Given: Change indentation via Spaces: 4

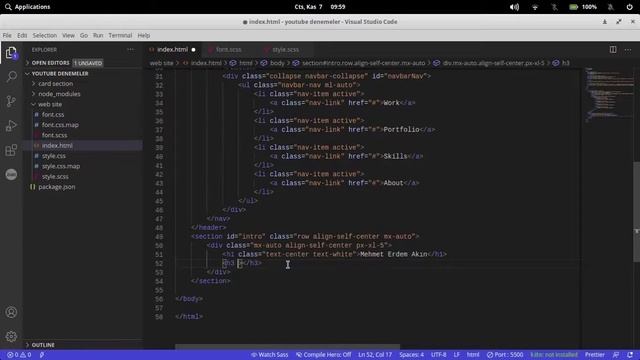Looking at the screenshot, I should click(411, 355).
